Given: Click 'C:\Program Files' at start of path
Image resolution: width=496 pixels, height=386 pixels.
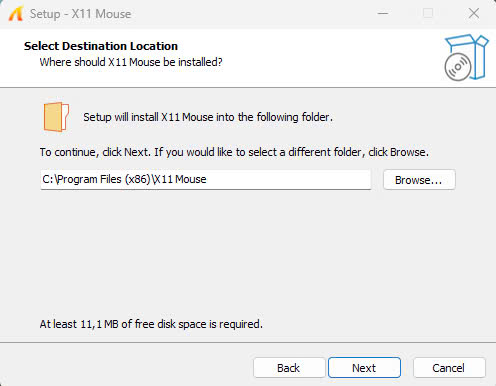Looking at the screenshot, I should (x=82, y=179).
